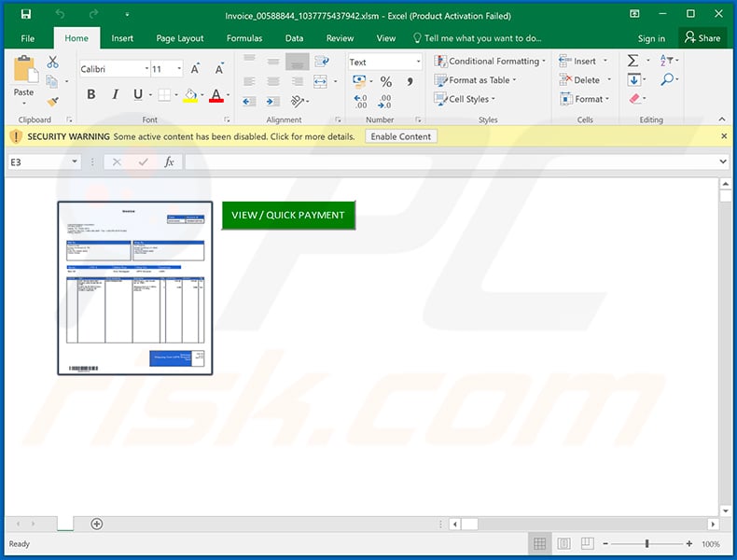Increase decimal places
Viewport: 737px width, 560px height.
[x=360, y=101]
